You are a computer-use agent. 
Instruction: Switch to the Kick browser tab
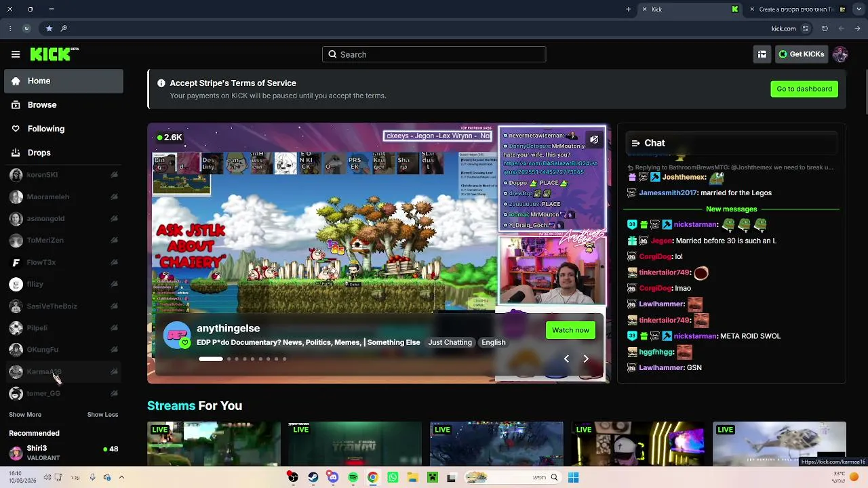pyautogui.click(x=690, y=9)
